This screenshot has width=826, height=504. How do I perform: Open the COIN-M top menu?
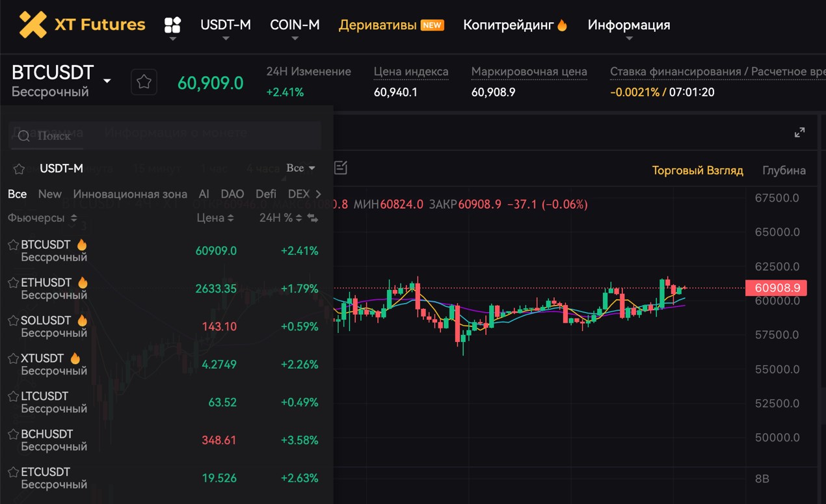295,25
